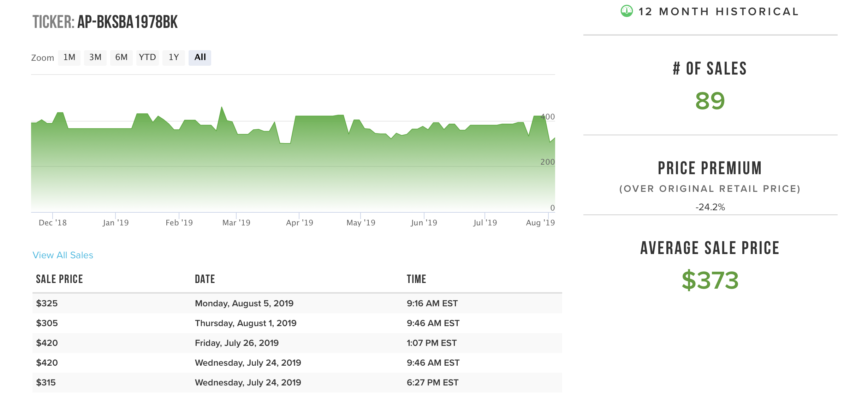
Task: Select the 1M zoom range
Action: (x=69, y=57)
